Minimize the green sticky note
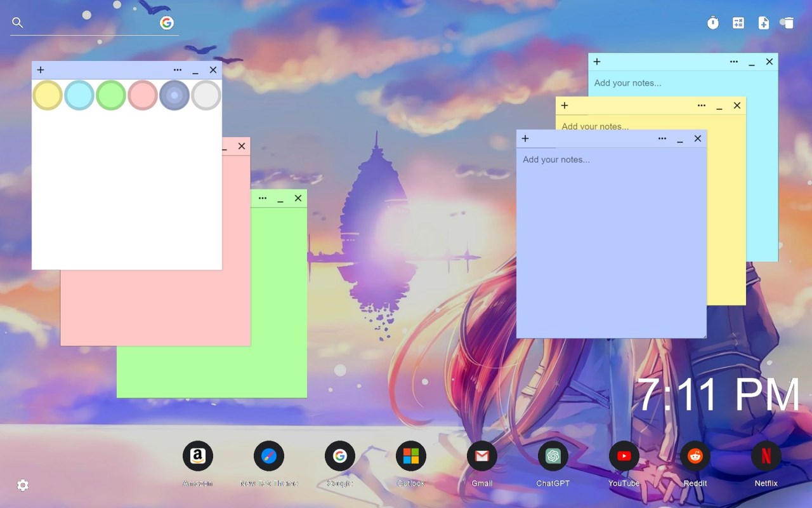 pos(280,199)
